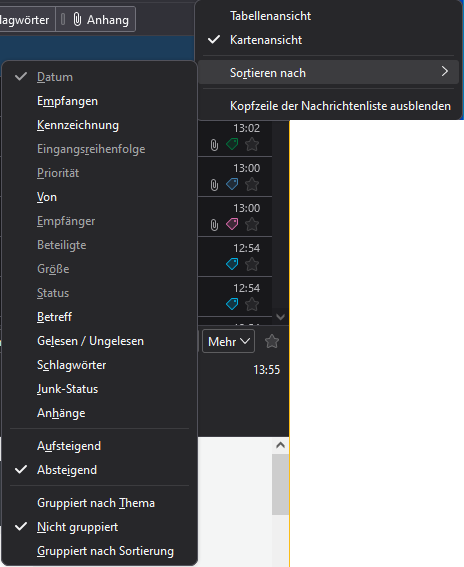Open the Mehr dropdown
Screen dimensions: 464x567
tap(229, 341)
